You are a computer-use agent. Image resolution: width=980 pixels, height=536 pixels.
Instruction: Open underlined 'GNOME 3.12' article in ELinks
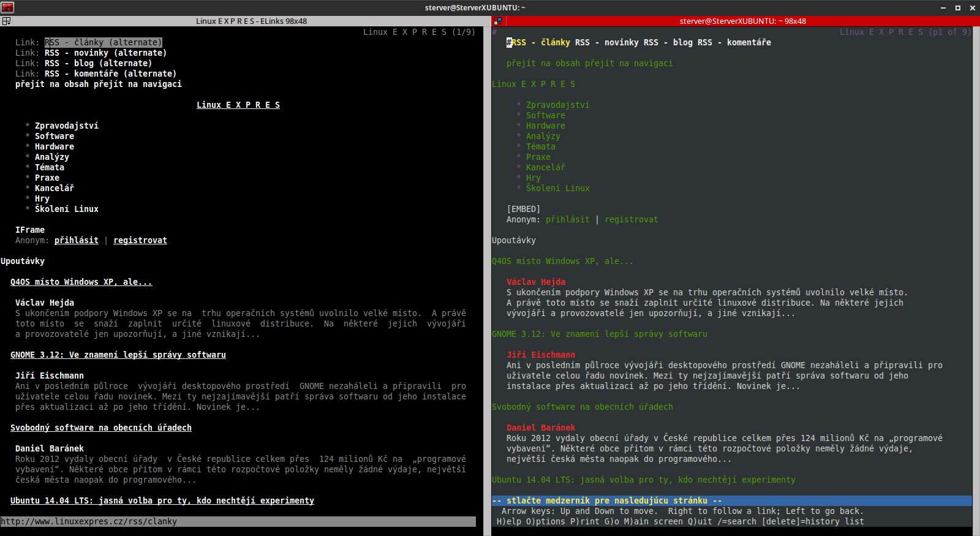pos(118,355)
